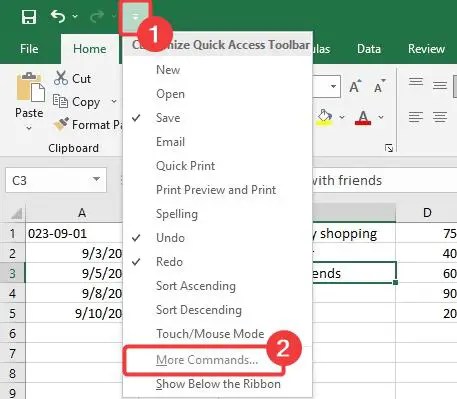Click the Undo arrow icon
Viewport: 457px width, 399px height.
(x=58, y=16)
